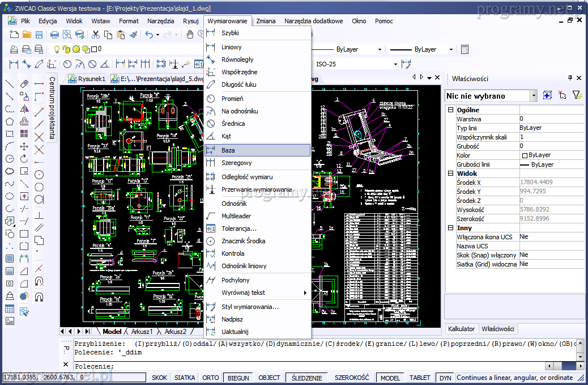Select the Pan hand tool

click(x=191, y=35)
